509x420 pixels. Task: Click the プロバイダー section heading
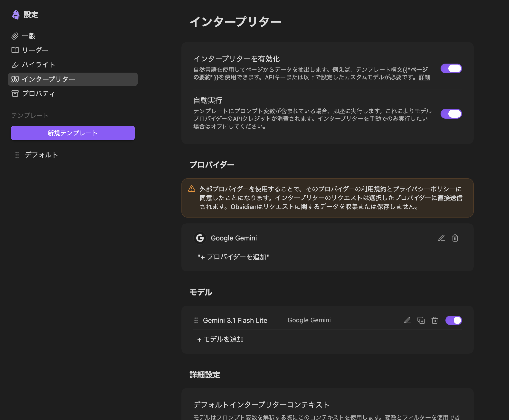pyautogui.click(x=212, y=165)
